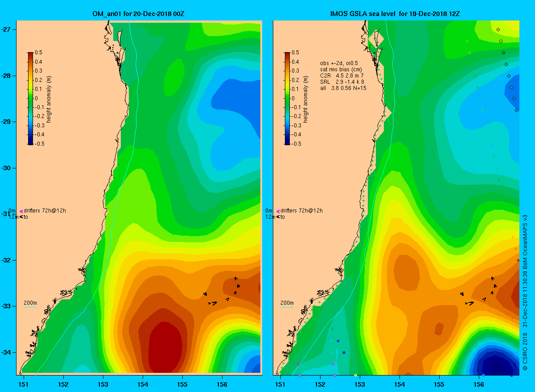535x392 pixels.
Task: Click topmost open circle marker in right map
Action: click(498, 29)
